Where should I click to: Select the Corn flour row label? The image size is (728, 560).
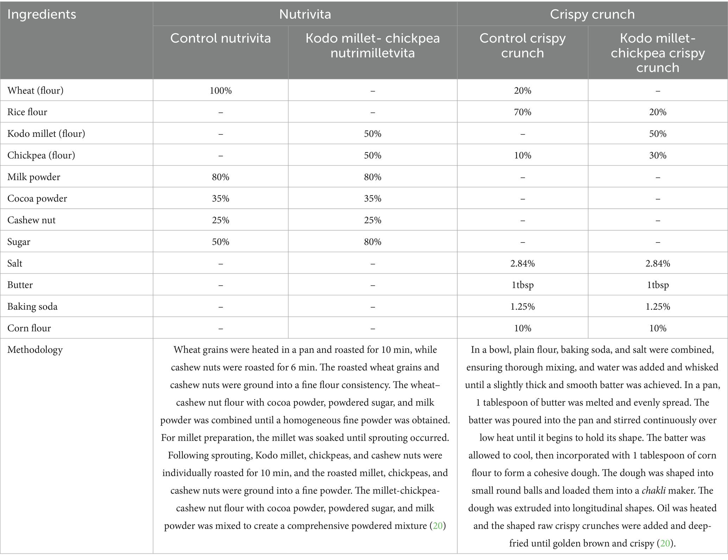[29, 328]
